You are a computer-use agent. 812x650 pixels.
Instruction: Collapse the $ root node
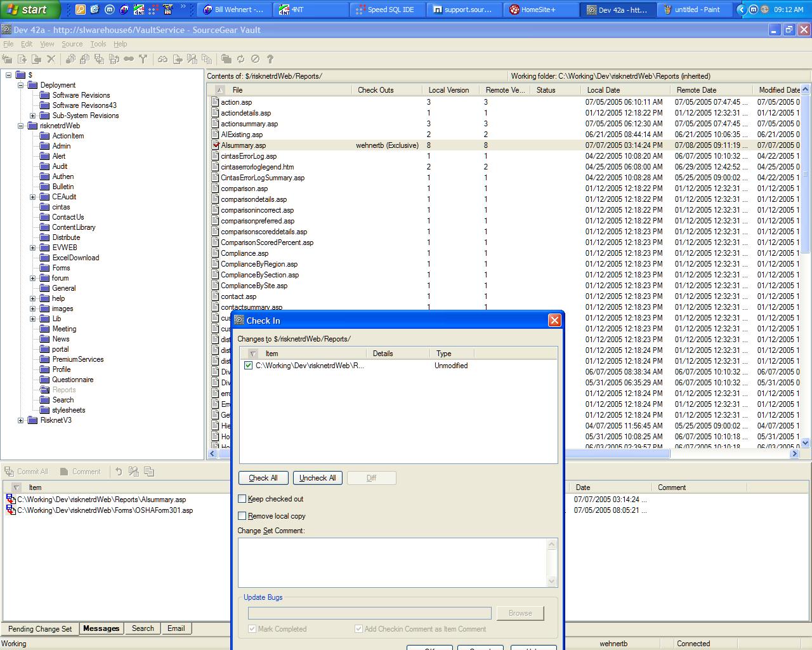[8, 75]
